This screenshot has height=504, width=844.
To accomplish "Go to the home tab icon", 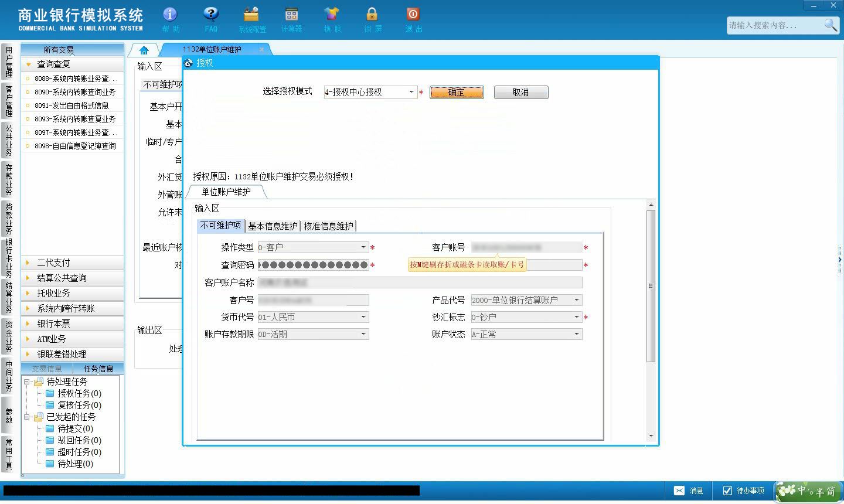I will coord(144,50).
